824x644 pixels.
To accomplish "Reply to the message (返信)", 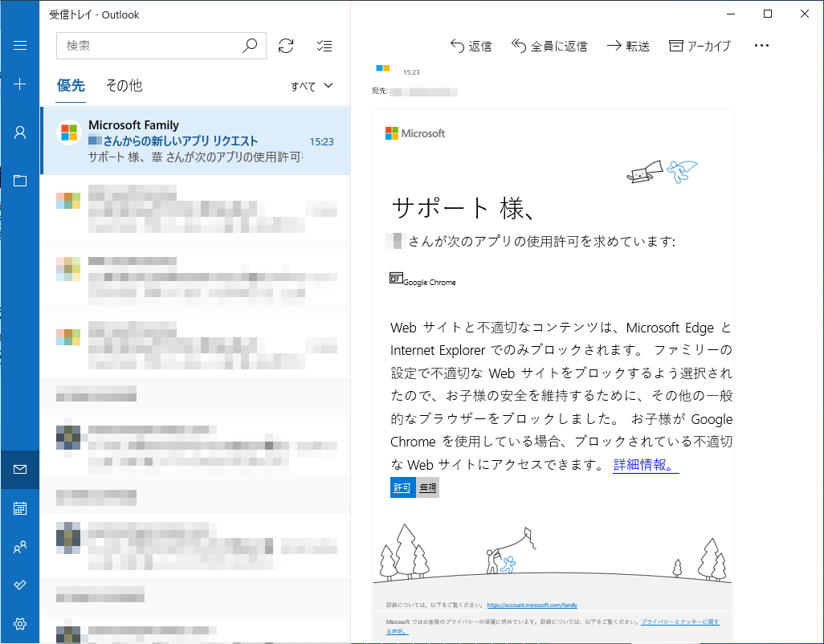I will point(471,47).
